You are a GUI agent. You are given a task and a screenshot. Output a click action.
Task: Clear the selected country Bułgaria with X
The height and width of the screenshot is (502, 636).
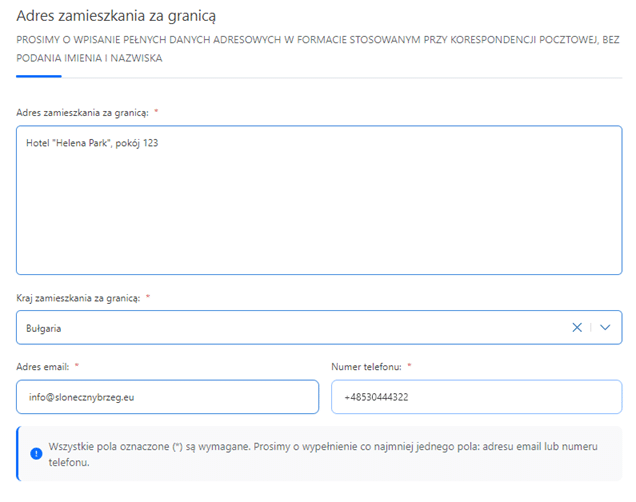[577, 327]
